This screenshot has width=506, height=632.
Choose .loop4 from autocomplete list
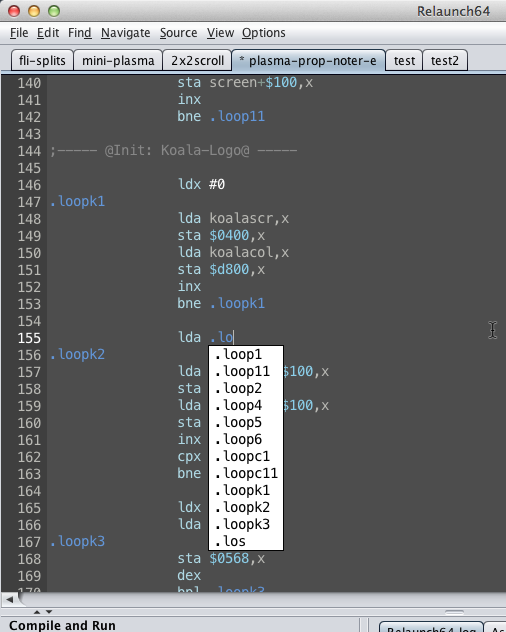(246, 405)
